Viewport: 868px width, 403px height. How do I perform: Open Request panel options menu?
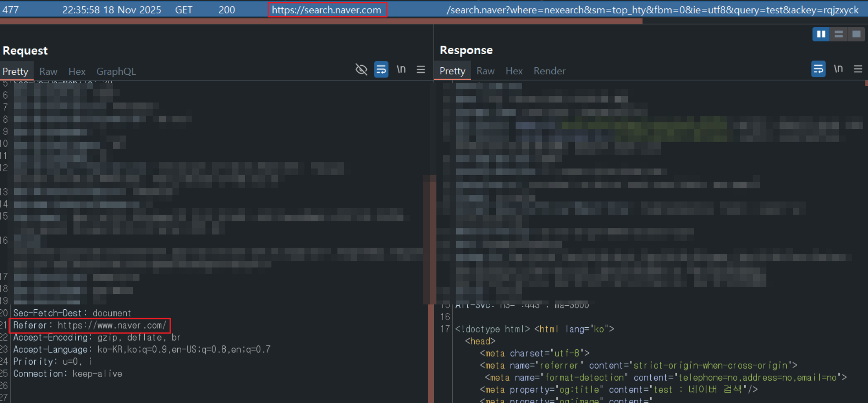coord(421,70)
